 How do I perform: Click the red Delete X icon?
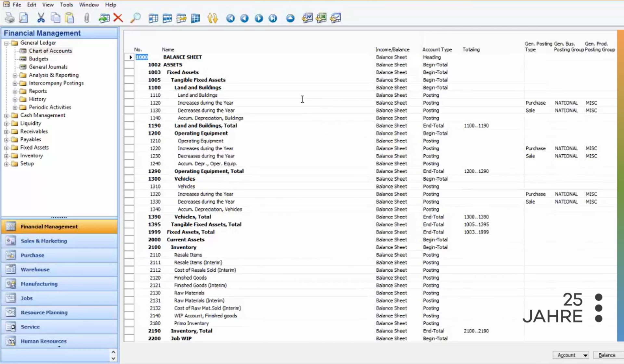[x=118, y=18]
